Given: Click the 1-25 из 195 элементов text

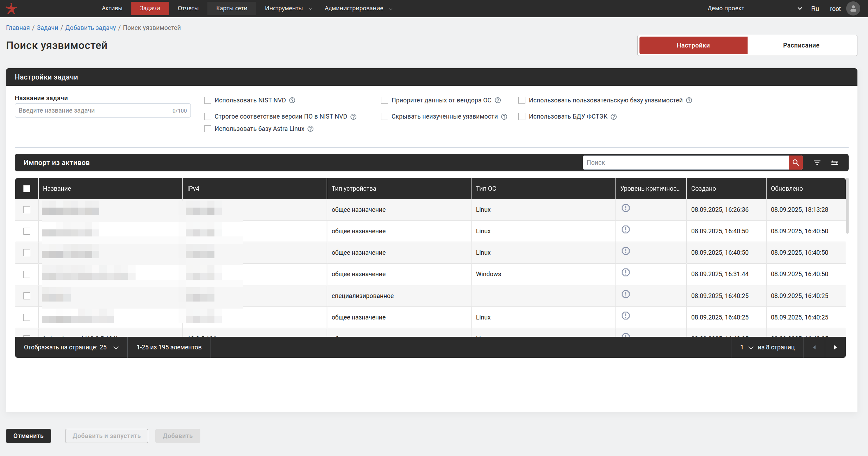Looking at the screenshot, I should click(x=169, y=347).
